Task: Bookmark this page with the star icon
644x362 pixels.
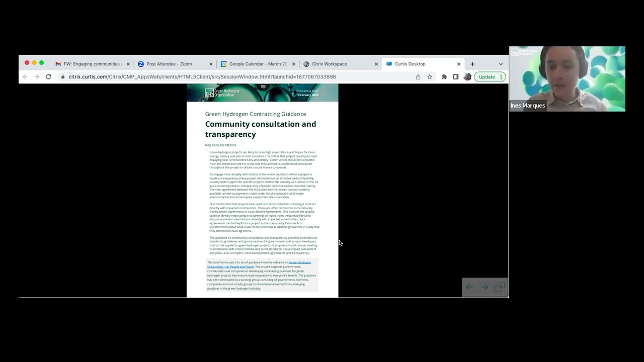Action: click(x=430, y=77)
